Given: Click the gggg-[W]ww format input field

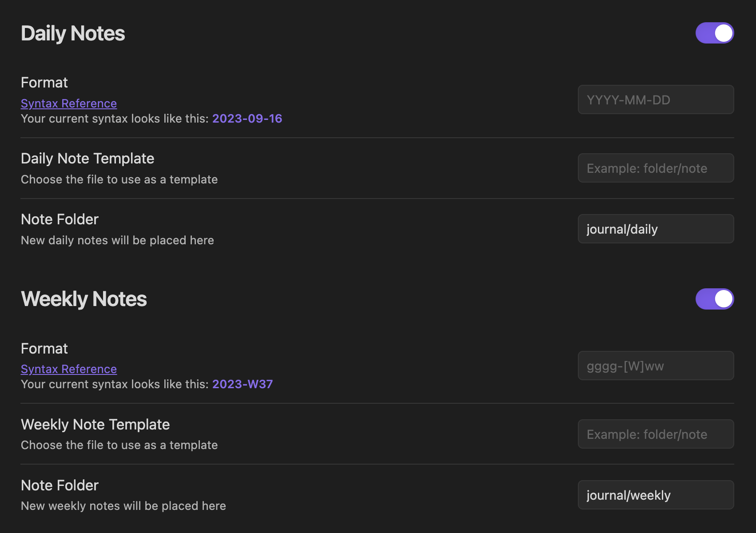Looking at the screenshot, I should [656, 366].
